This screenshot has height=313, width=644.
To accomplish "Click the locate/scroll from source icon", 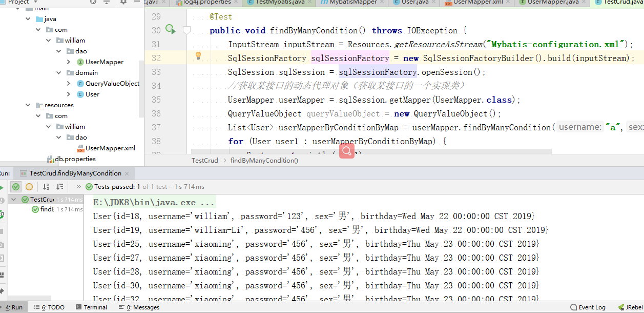I will coord(93,2).
